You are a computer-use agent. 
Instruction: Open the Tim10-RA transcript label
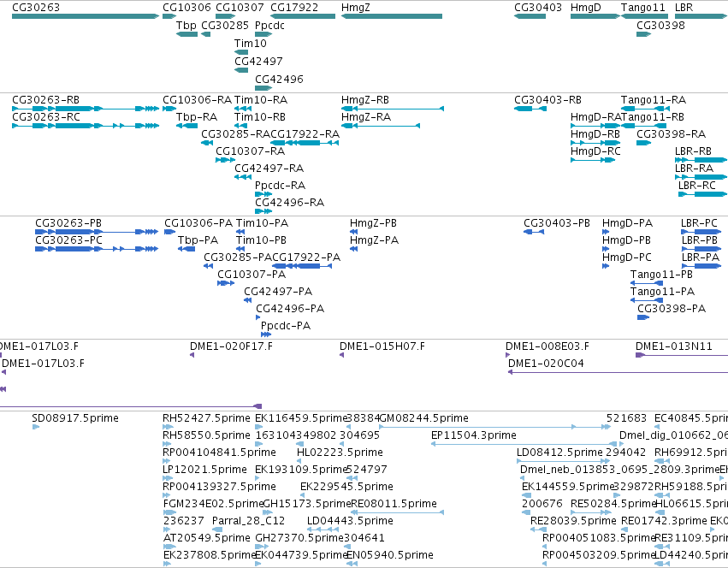point(261,100)
